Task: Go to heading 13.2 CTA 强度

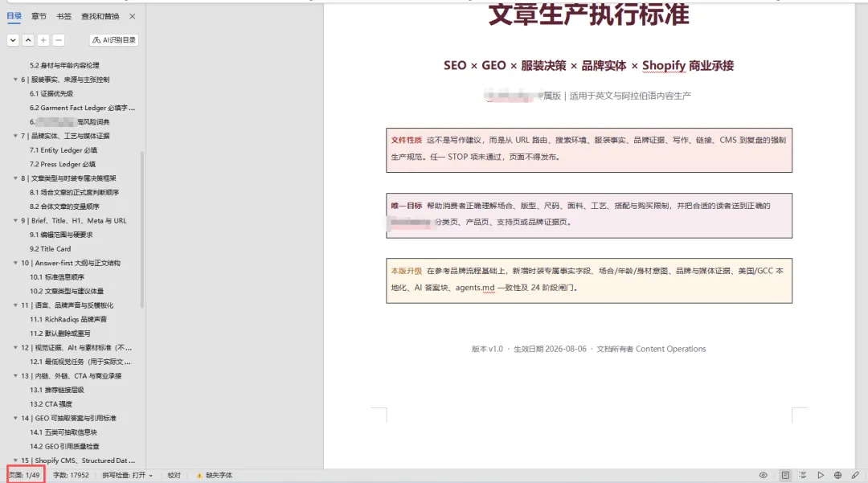Action: coord(51,404)
